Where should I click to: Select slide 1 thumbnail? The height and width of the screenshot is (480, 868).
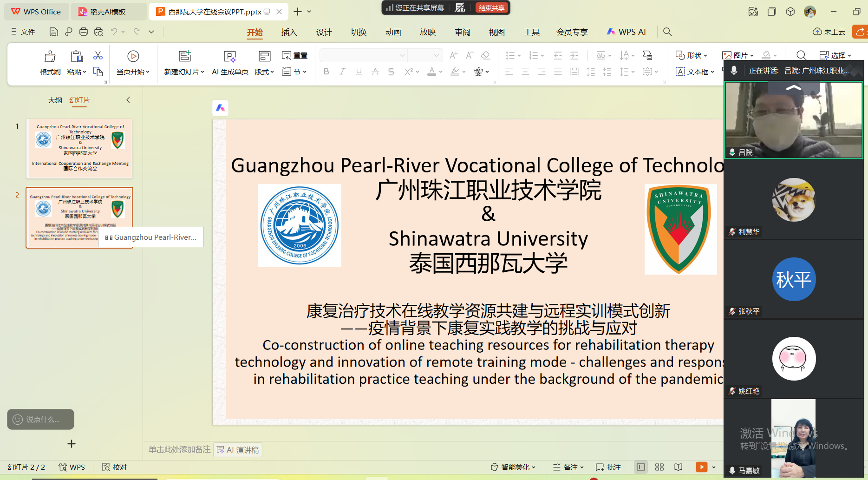point(79,148)
